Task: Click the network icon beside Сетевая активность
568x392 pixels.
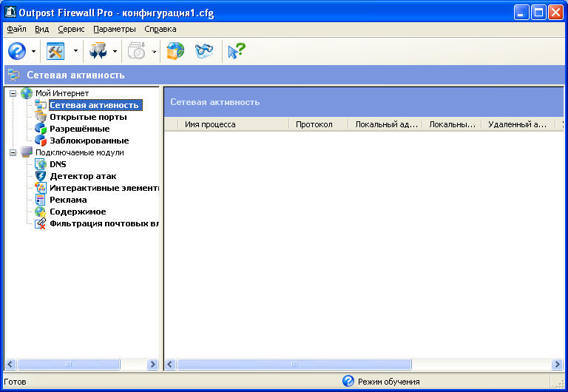Action: 41,105
